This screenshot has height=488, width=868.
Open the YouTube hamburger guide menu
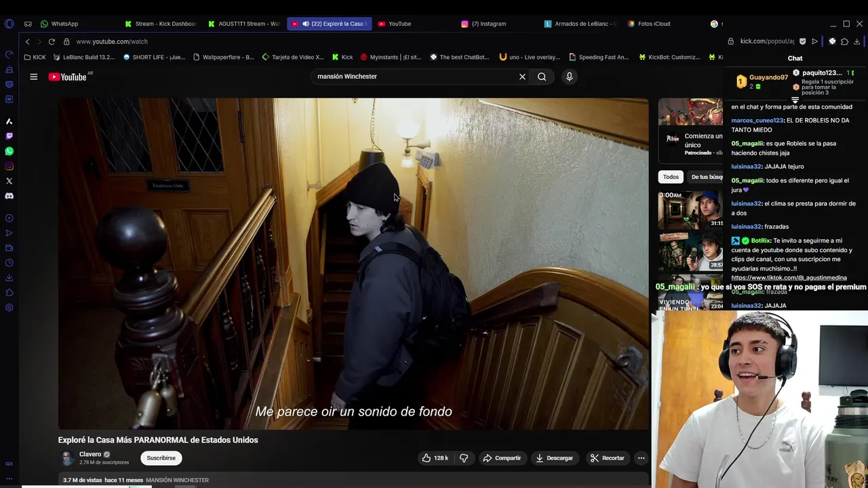[x=33, y=77]
